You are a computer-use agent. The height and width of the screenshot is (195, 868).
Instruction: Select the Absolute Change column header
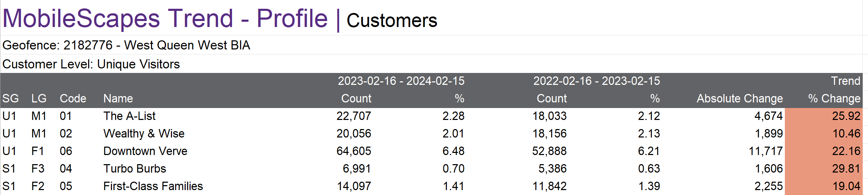740,99
